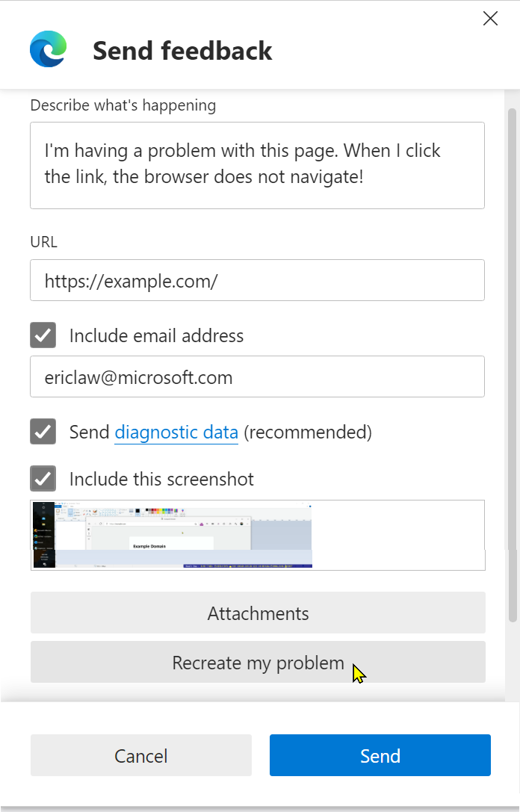Disable the Include this screenshot checkbox

pyautogui.click(x=43, y=478)
